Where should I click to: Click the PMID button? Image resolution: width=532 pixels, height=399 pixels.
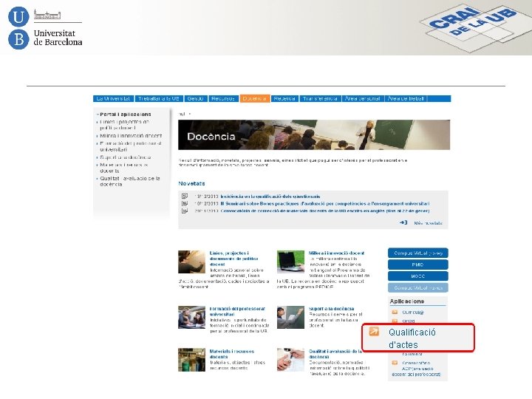(418, 265)
